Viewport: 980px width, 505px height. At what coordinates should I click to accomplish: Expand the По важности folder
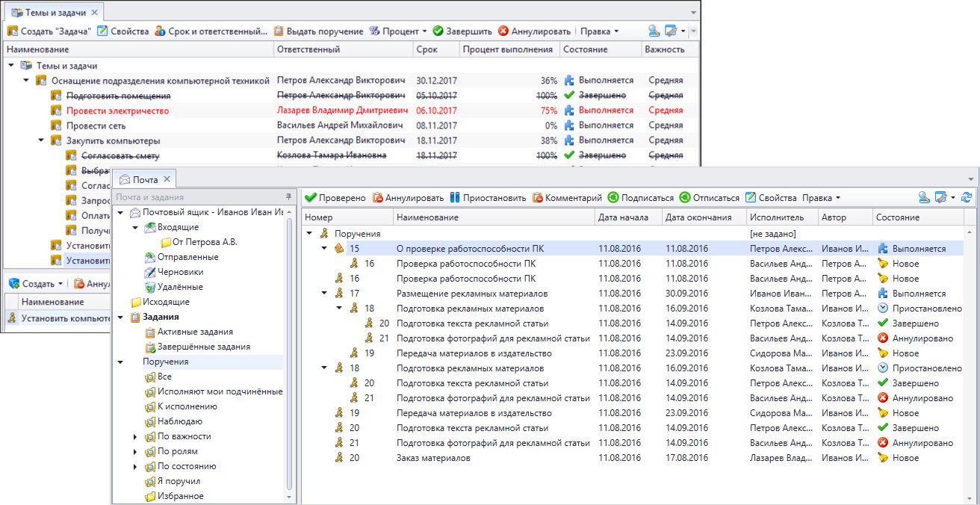pos(135,436)
